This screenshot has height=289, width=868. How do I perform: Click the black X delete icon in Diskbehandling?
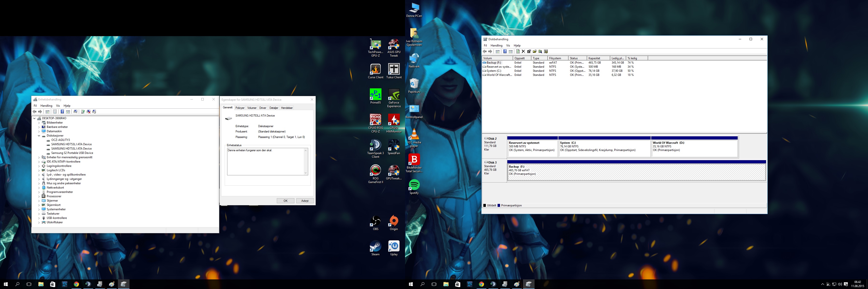pos(523,52)
